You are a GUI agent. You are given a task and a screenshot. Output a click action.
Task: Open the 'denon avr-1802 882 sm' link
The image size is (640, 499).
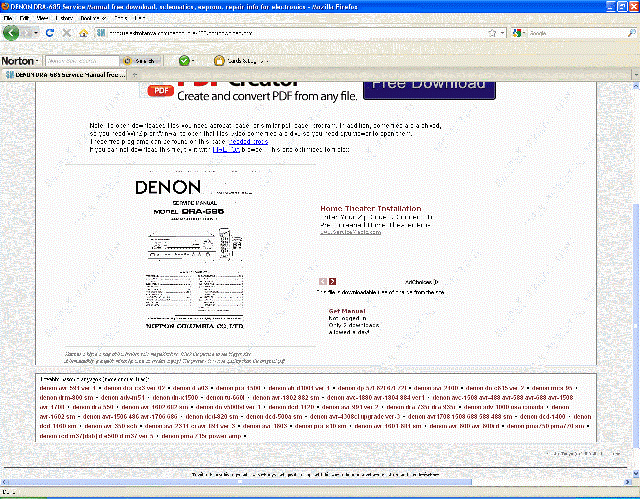click(286, 397)
